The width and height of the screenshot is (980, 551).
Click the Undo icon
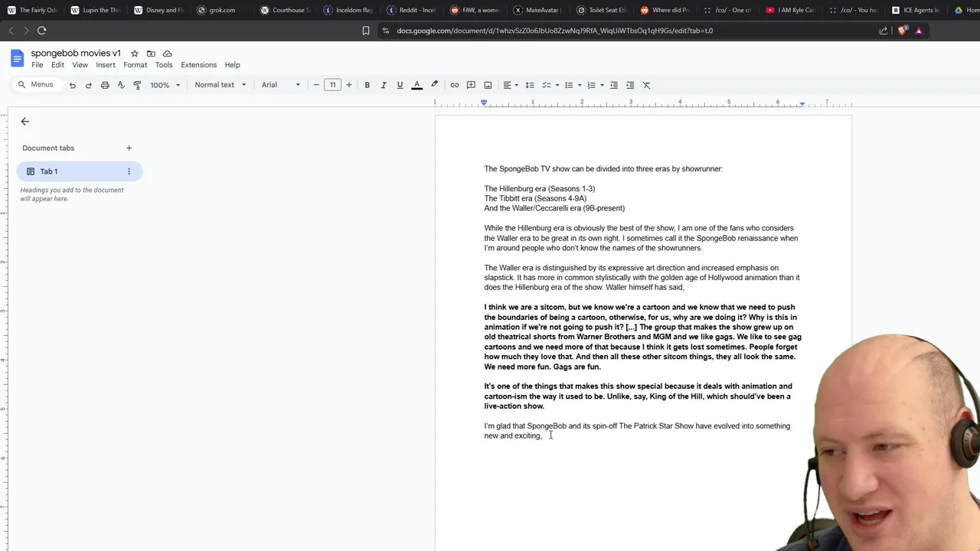tap(72, 85)
